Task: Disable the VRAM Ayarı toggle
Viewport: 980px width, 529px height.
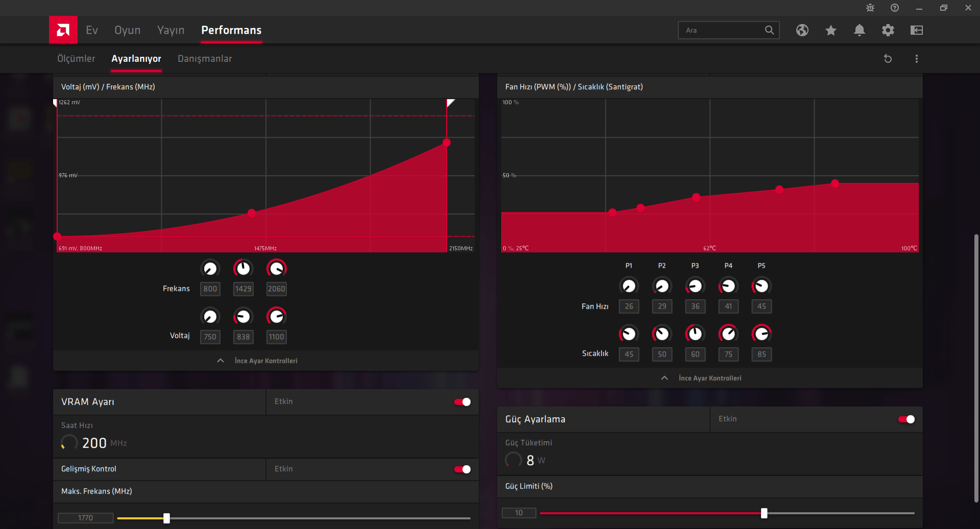Action: (x=462, y=402)
